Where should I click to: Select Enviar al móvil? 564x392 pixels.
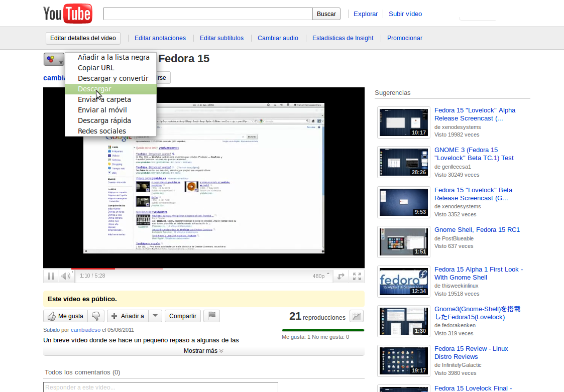111,110
